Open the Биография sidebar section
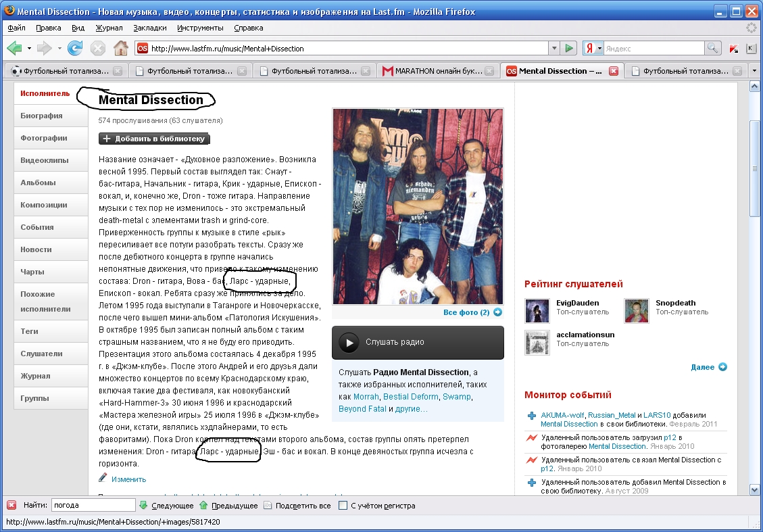This screenshot has width=763, height=532. (x=51, y=116)
